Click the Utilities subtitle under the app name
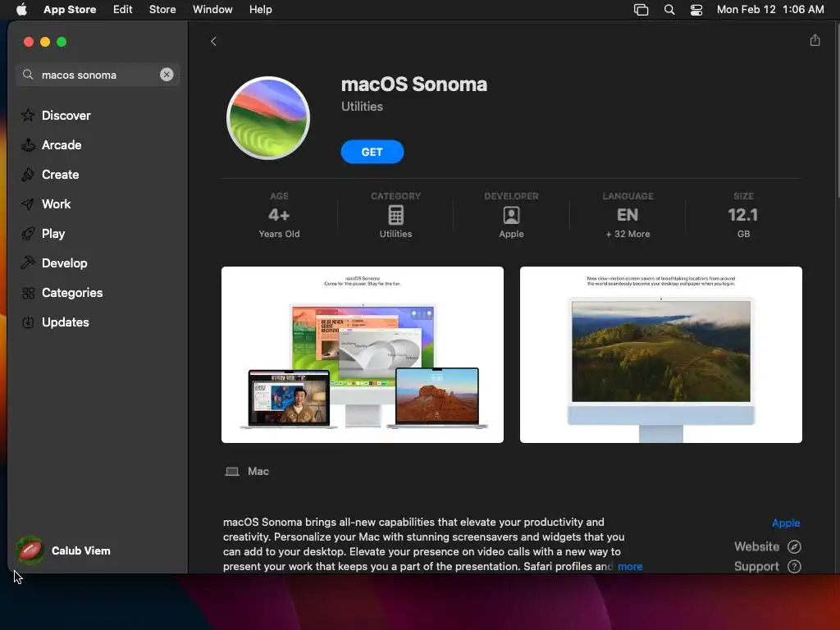 [362, 106]
